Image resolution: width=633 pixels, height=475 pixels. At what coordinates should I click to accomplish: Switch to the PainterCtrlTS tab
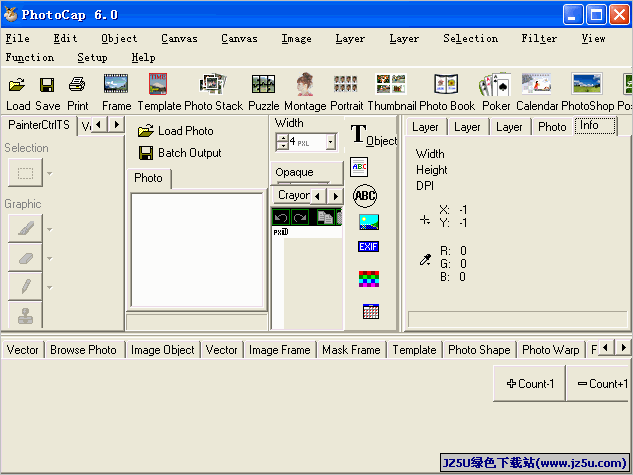coord(39,125)
